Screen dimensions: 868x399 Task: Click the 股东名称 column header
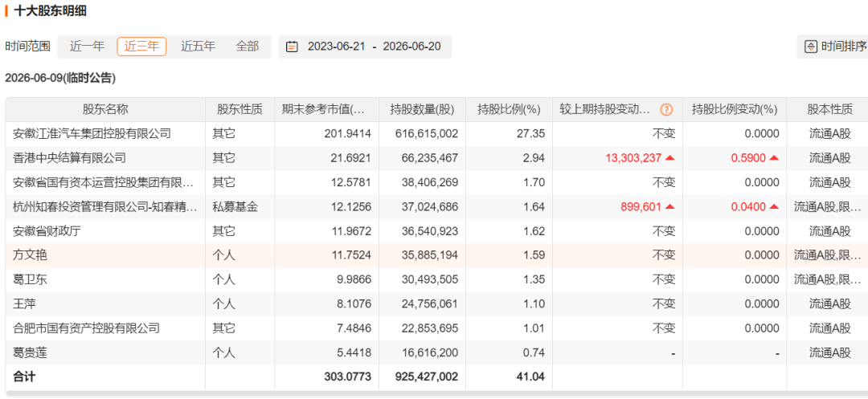(105, 109)
